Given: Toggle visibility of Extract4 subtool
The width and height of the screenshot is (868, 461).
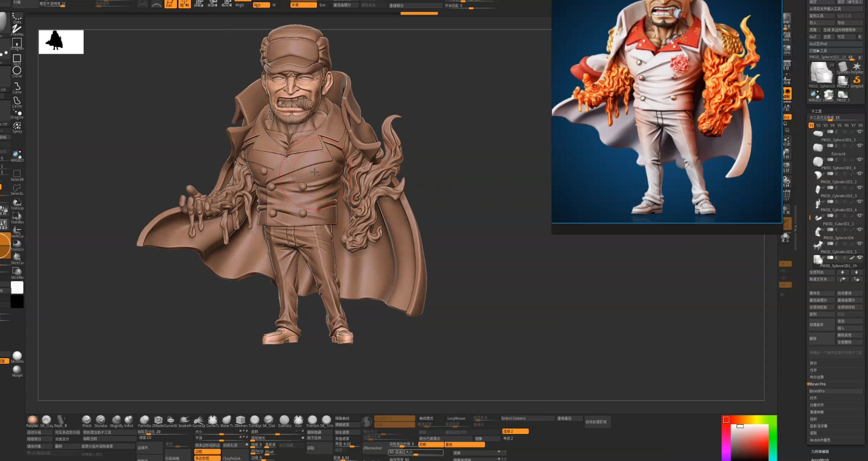Looking at the screenshot, I should [x=860, y=146].
